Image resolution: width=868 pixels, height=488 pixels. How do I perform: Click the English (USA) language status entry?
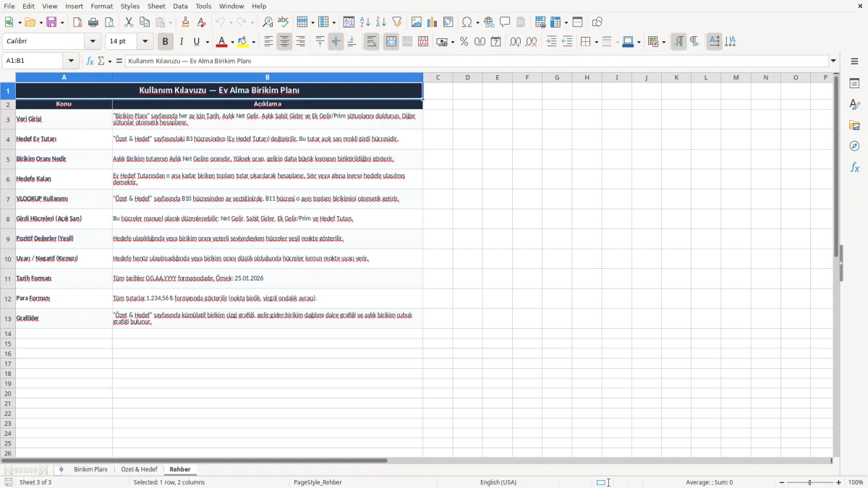tap(498, 482)
